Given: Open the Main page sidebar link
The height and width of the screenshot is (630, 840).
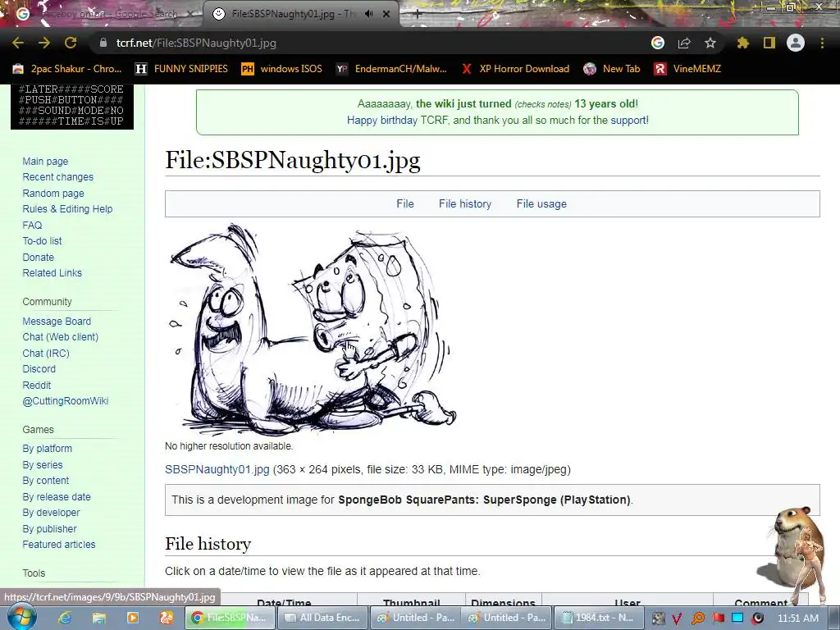Looking at the screenshot, I should click(45, 162).
